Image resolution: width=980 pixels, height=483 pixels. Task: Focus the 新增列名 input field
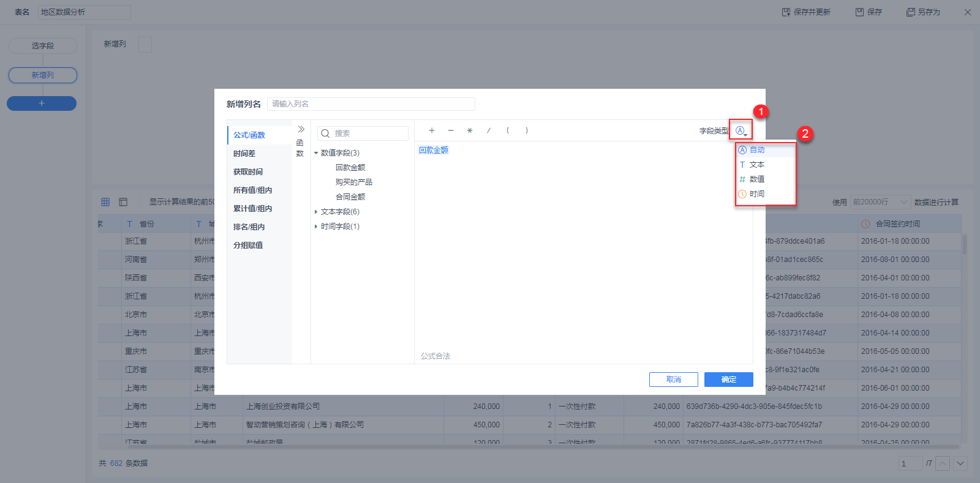(x=371, y=104)
